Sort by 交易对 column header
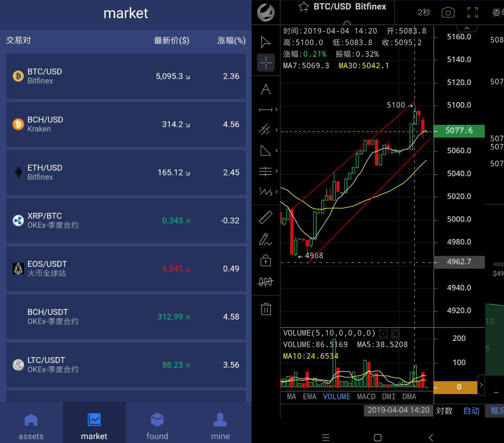This screenshot has height=443, width=504. pyautogui.click(x=19, y=40)
